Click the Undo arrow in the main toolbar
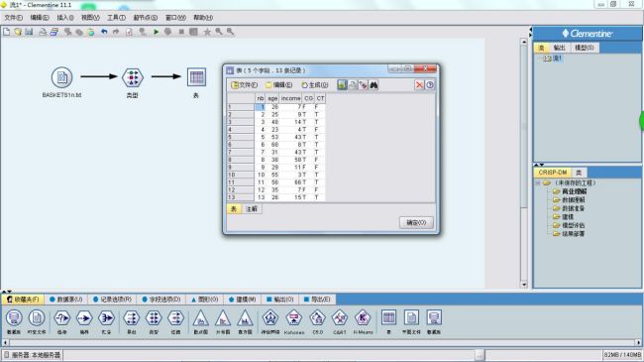This screenshot has width=644, height=362. click(x=104, y=32)
